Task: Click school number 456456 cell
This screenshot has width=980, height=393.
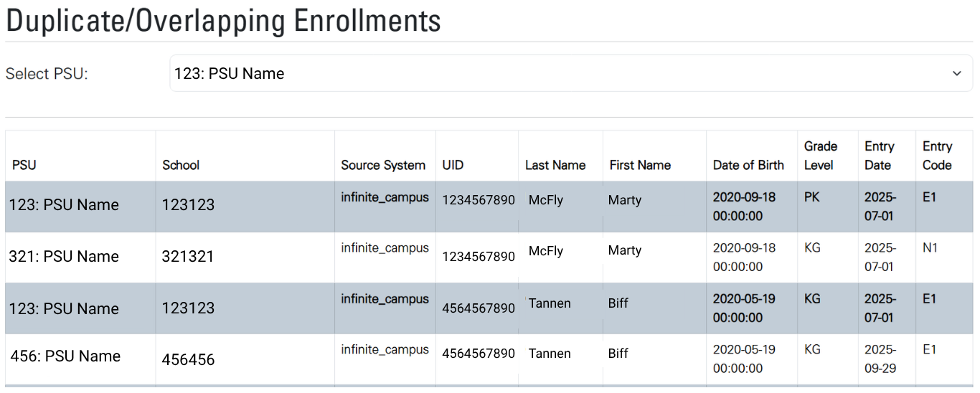Action: coord(188,359)
